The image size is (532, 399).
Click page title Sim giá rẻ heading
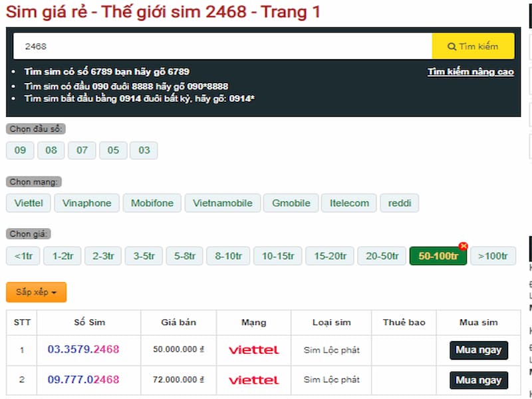163,12
